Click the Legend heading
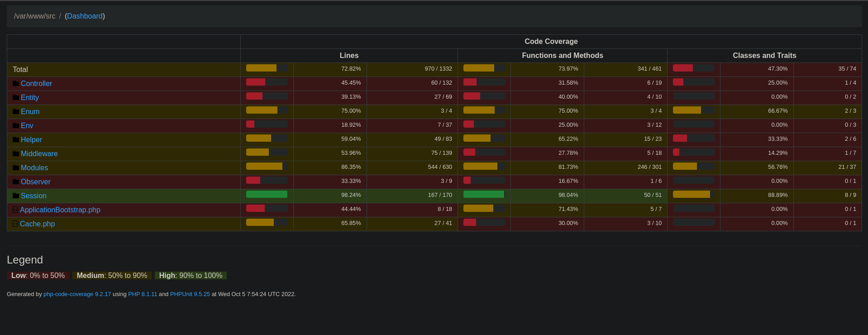 25,260
